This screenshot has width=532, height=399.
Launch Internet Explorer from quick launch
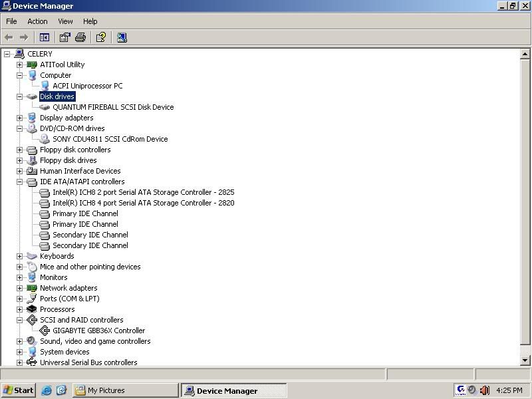[x=47, y=390]
